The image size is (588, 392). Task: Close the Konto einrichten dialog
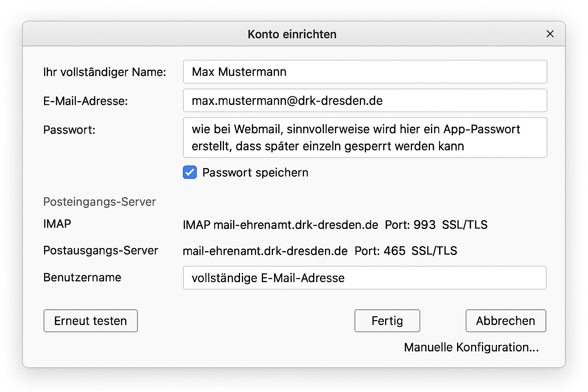pos(550,34)
